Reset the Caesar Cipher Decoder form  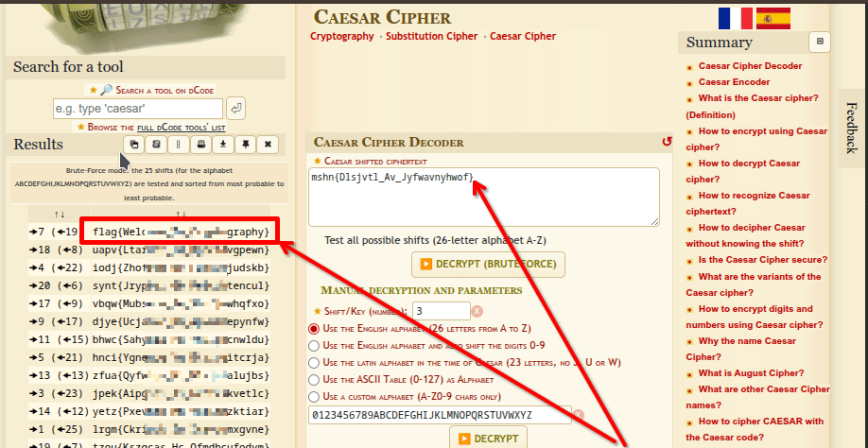[667, 142]
